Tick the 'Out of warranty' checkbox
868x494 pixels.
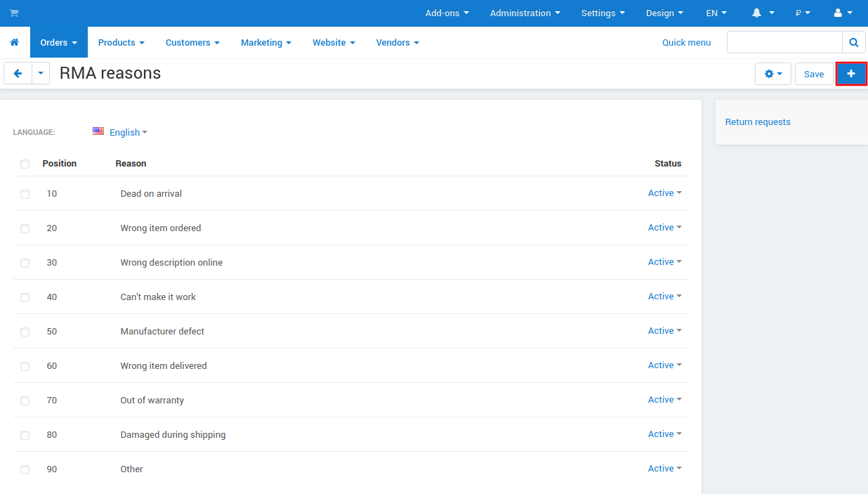click(25, 401)
